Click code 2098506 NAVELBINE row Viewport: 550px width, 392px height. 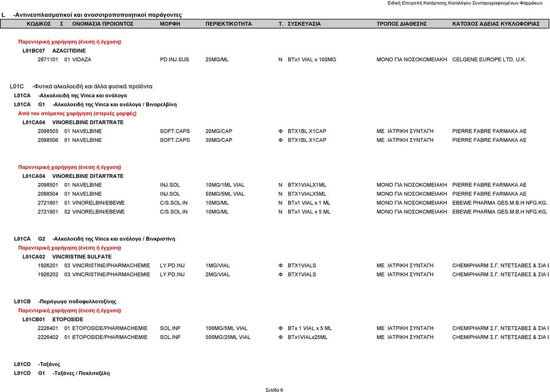48,140
